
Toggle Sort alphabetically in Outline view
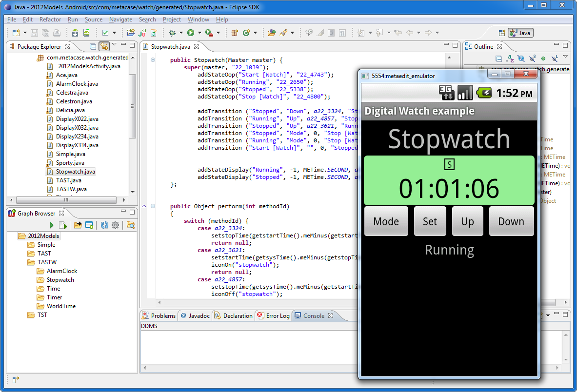tap(510, 59)
